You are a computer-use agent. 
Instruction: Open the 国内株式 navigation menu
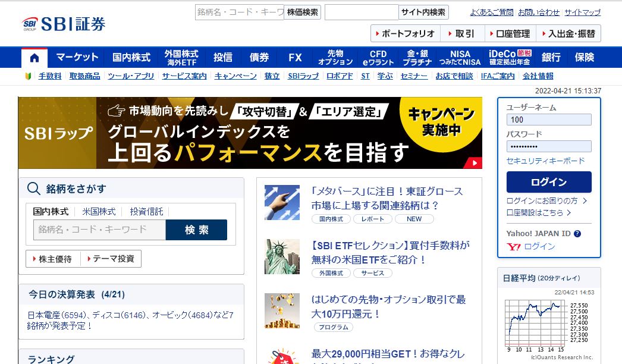131,58
